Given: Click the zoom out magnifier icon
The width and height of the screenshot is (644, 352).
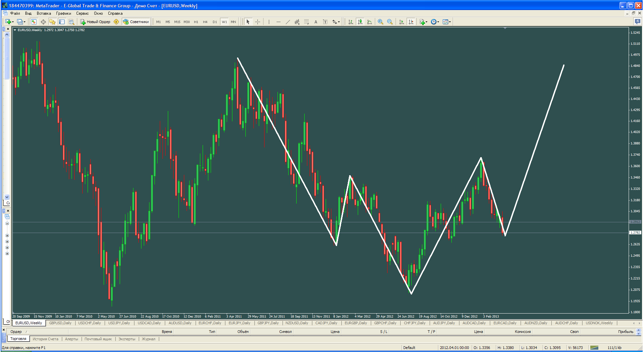Looking at the screenshot, I should 390,22.
